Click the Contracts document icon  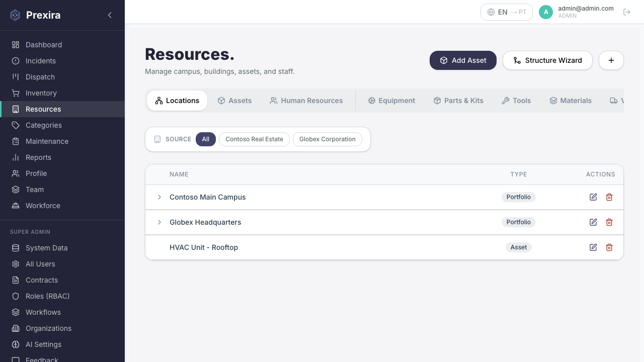pyautogui.click(x=16, y=280)
